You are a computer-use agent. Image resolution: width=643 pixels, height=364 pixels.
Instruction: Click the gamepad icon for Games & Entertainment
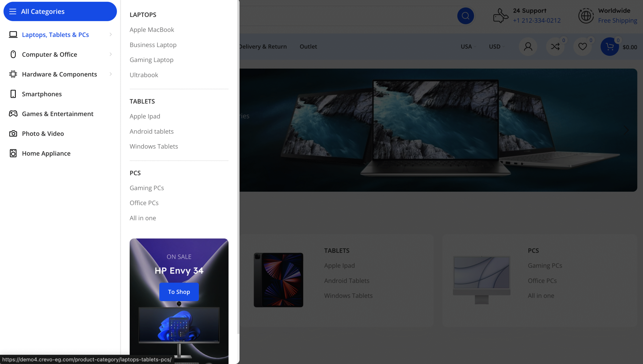tap(13, 114)
